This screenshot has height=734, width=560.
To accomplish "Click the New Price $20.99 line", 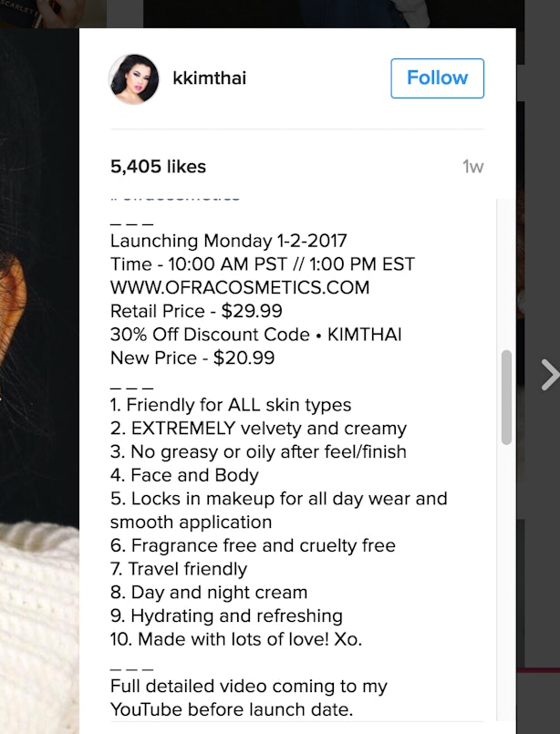I will tap(192, 357).
